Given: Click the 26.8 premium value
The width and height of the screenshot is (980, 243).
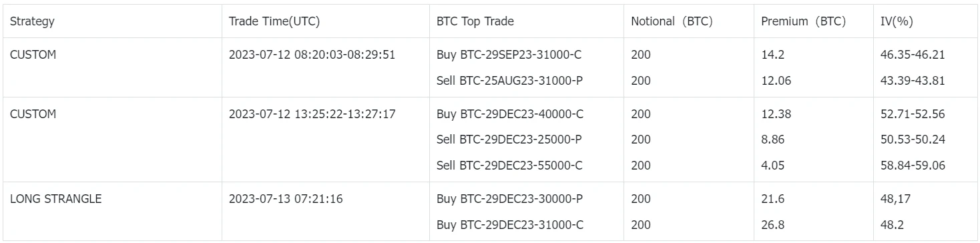Looking at the screenshot, I should (772, 225).
